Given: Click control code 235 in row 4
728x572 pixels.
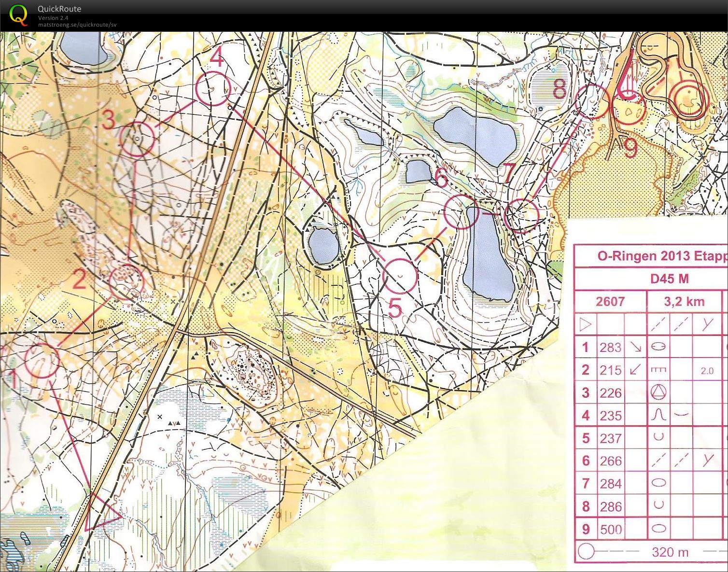Looking at the screenshot, I should 610,416.
